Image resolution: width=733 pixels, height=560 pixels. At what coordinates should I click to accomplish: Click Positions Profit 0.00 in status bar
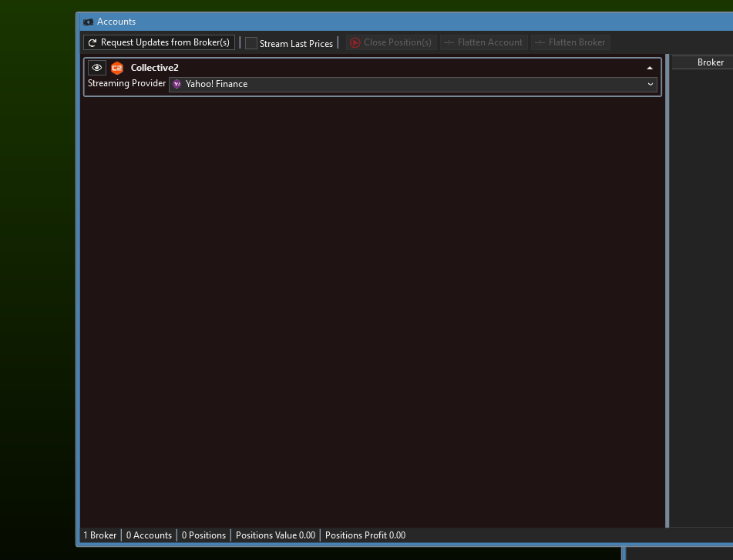365,535
